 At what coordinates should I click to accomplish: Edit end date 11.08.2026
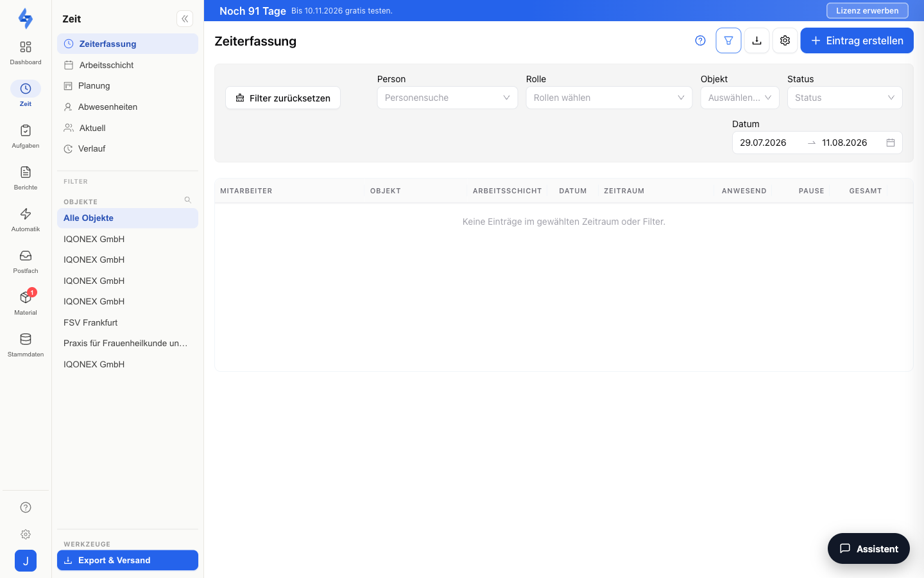pos(844,143)
